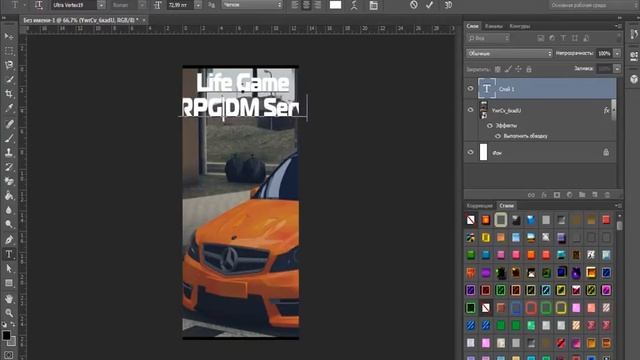The image size is (640, 360).
Task: Add a layer mask
Action: click(x=557, y=195)
